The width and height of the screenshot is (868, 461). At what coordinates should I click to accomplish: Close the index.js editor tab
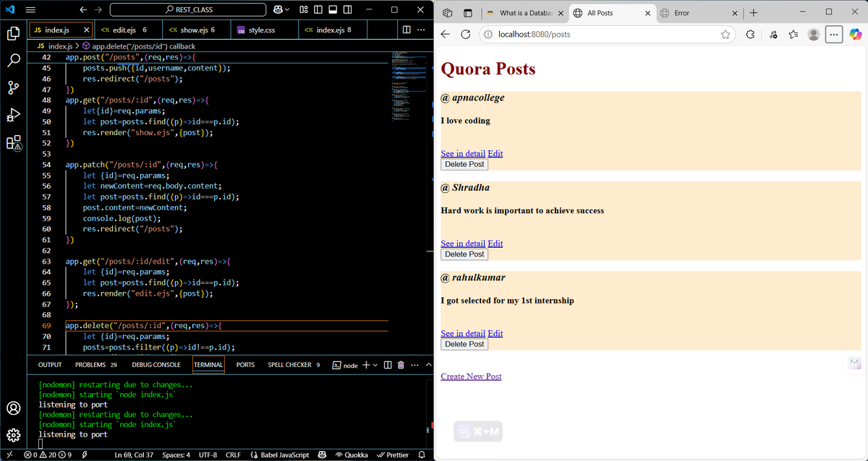point(86,30)
